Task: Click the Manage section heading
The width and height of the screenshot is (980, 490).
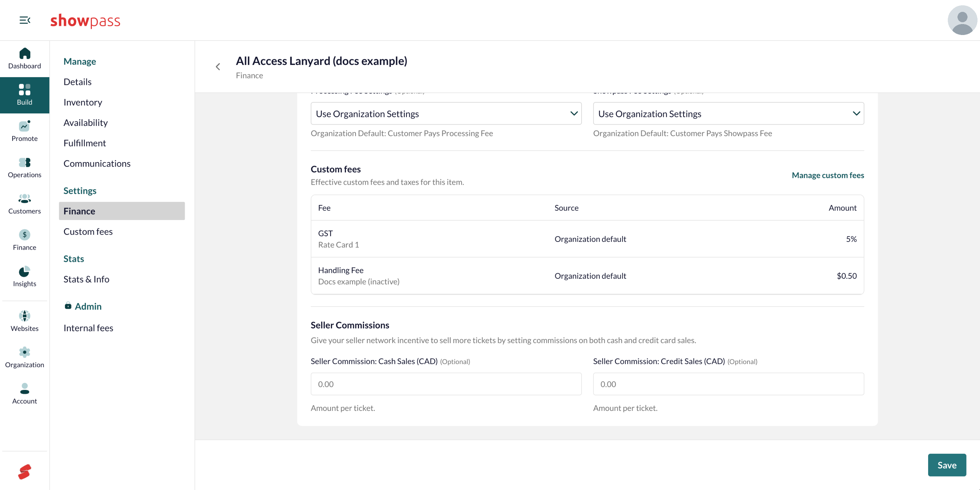Action: [79, 61]
